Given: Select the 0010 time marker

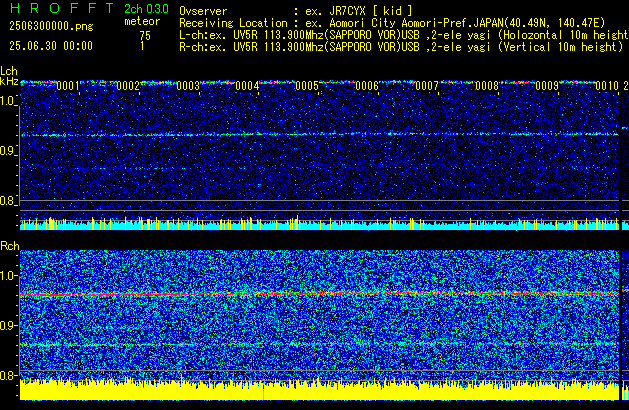Looking at the screenshot, I should pos(607,86).
